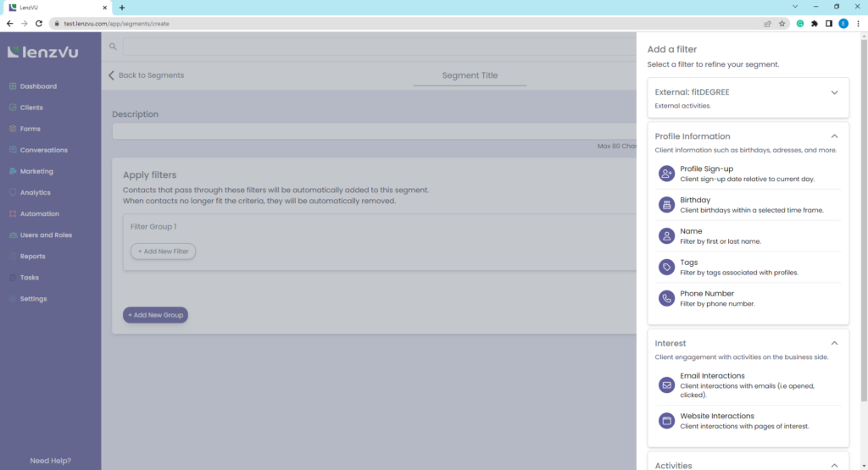Click the Add New Filter button
Image resolution: width=868 pixels, height=470 pixels.
[x=163, y=252]
